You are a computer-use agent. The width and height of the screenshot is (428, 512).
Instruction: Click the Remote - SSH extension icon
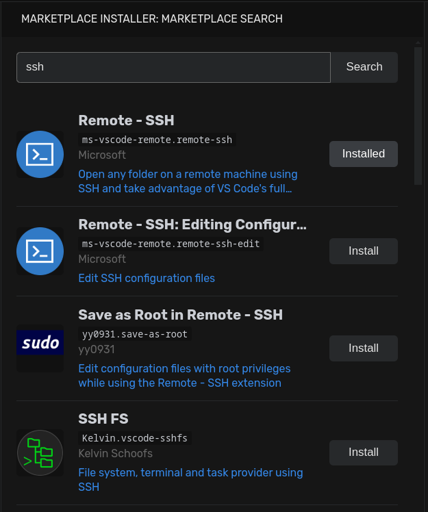(x=40, y=154)
